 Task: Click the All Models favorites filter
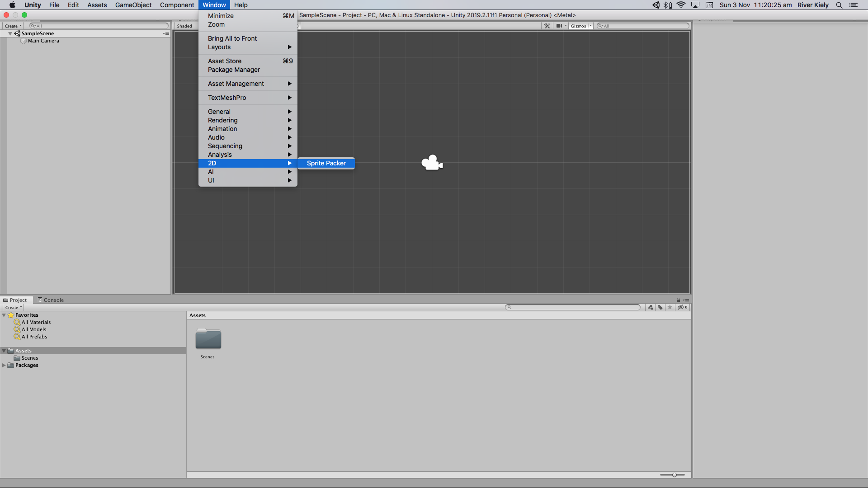[33, 329]
